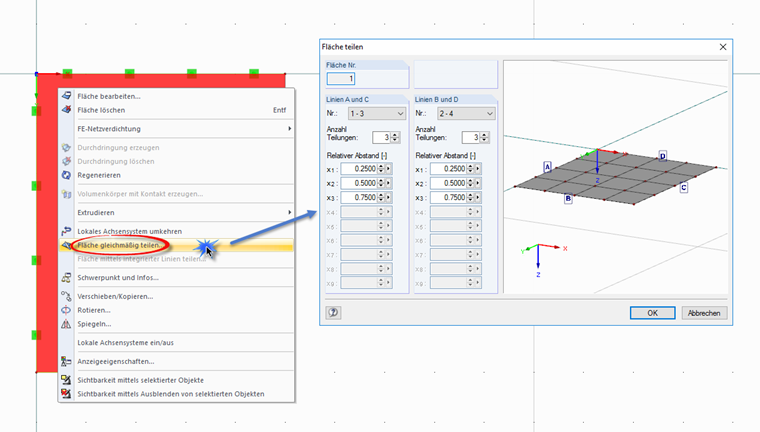This screenshot has width=760, height=432.
Task: Open Linien A und C Nr. dropdown
Action: point(377,113)
